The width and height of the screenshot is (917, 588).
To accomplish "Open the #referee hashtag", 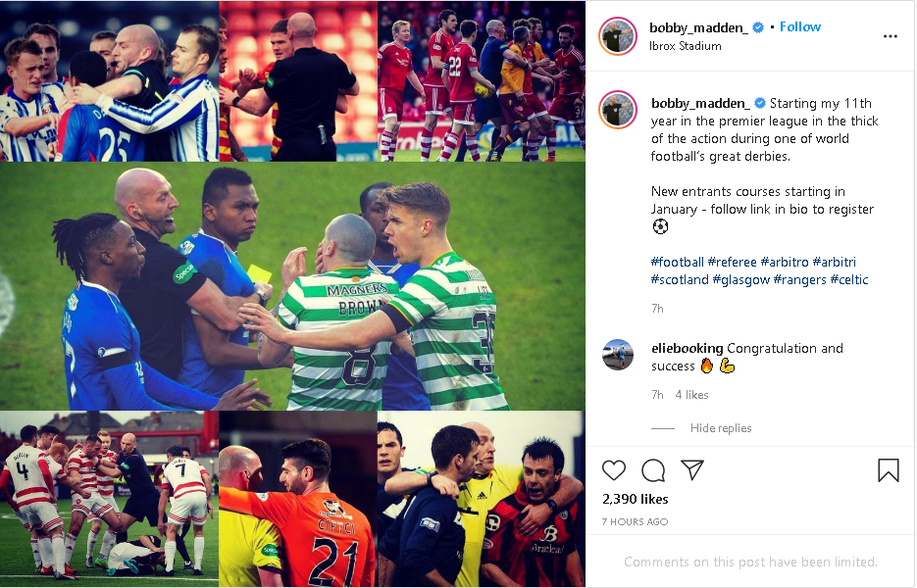I will [x=732, y=262].
